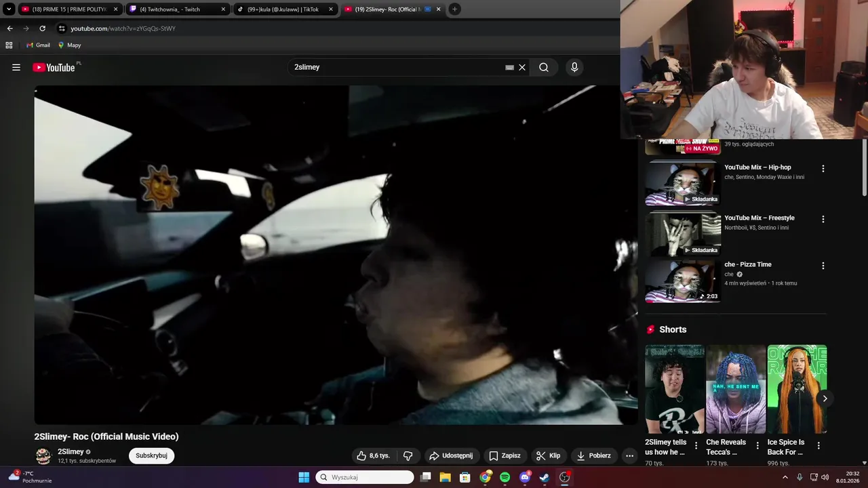Play the 'Ice Spice Is Back' short

tap(797, 389)
